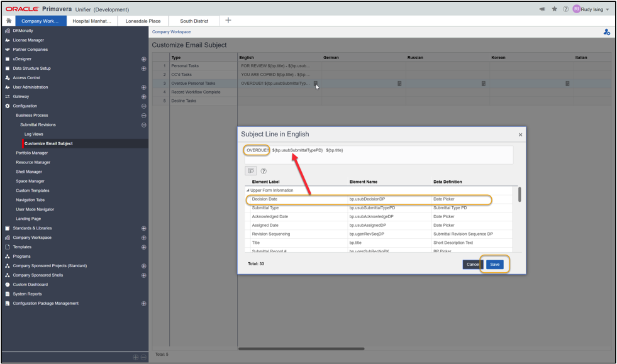Open Landing Page in the sidebar
Screen dimensions: 617x364
[28, 219]
